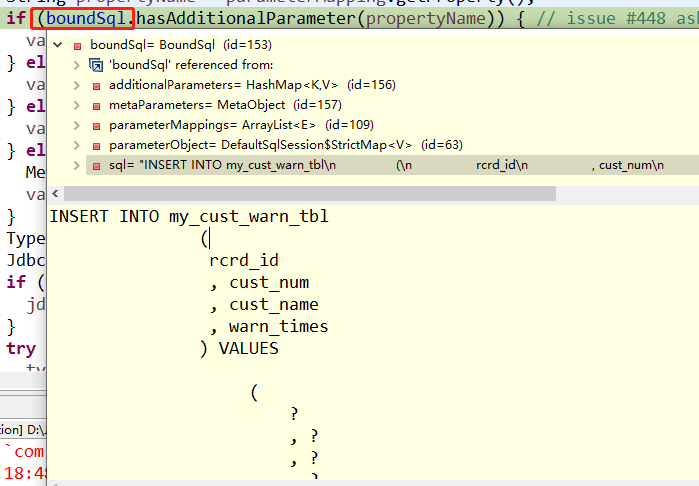
Task: Expand parameterMappings ArrayList entry
Action: (x=77, y=125)
